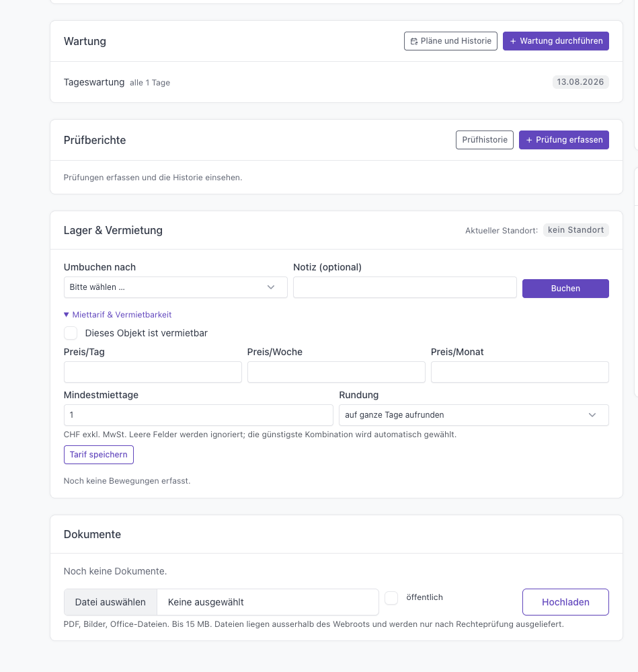Screen dimensions: 638x672
Task: Open the Prüfhistorie view
Action: [x=485, y=140]
